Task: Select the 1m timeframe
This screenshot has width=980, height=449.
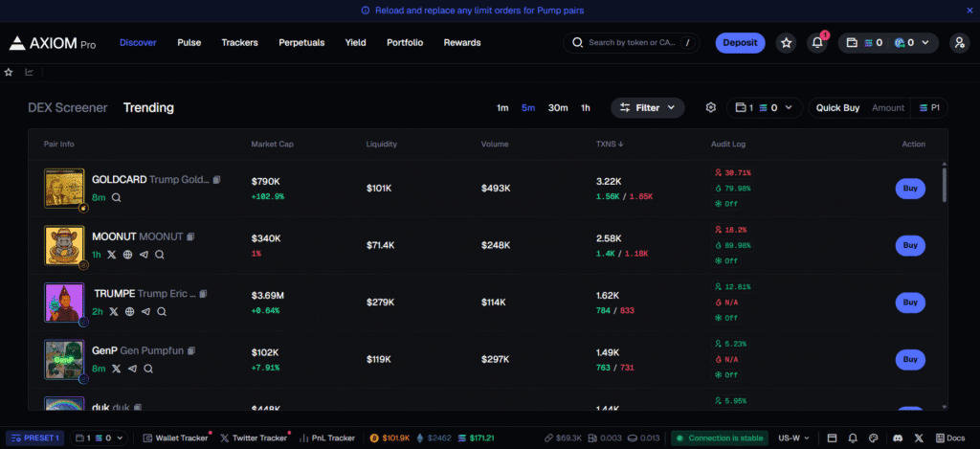Action: pos(502,107)
